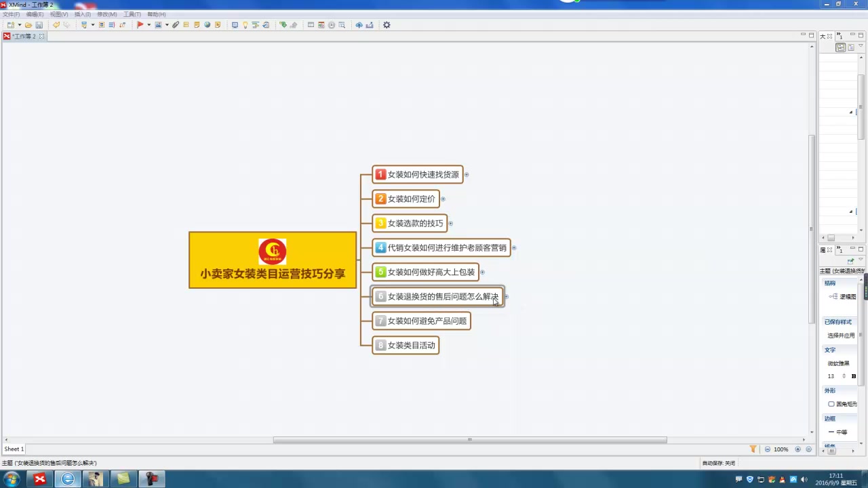This screenshot has width=868, height=488.
Task: Expand 女装如何做好高大上包装 plus button
Action: pyautogui.click(x=482, y=272)
